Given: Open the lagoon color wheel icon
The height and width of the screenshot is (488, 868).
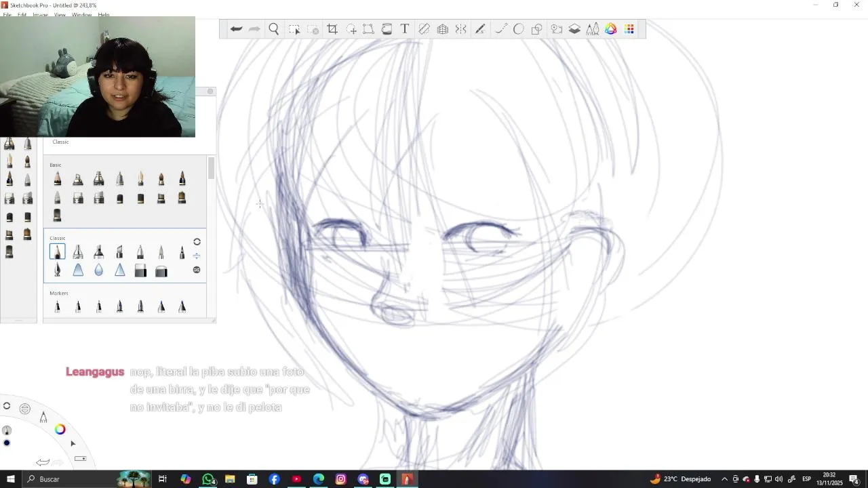Looking at the screenshot, I should click(60, 429).
